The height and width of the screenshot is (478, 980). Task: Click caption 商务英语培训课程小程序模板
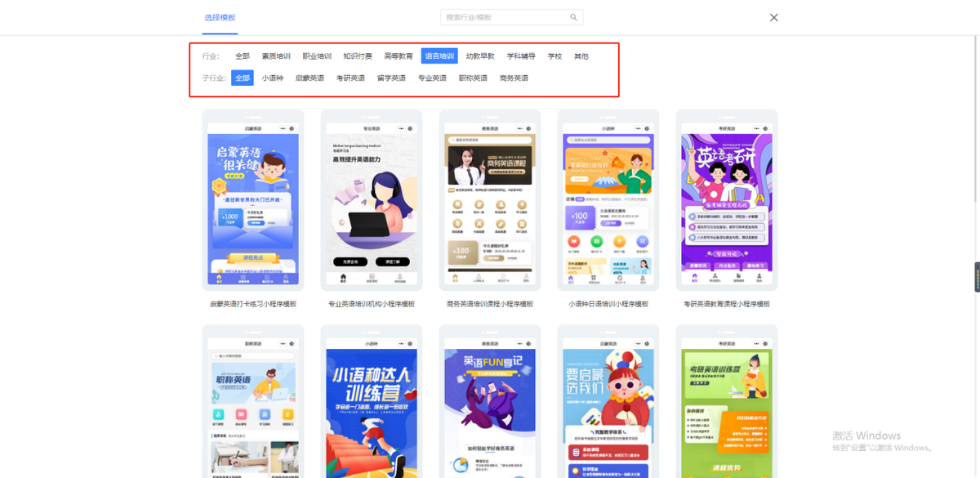(x=490, y=304)
